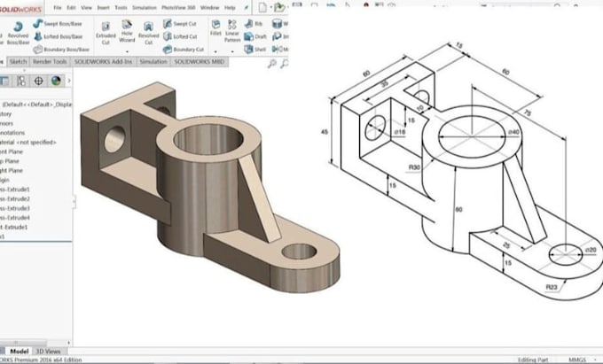Switch to the Sketch tab
Viewport: 603px width, 364px height.
pos(18,61)
